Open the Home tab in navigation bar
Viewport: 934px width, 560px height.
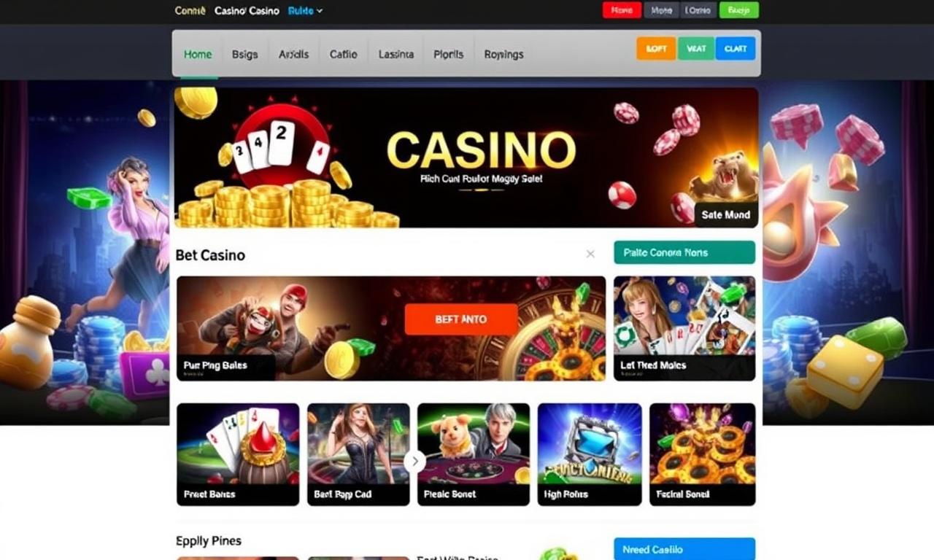click(198, 54)
